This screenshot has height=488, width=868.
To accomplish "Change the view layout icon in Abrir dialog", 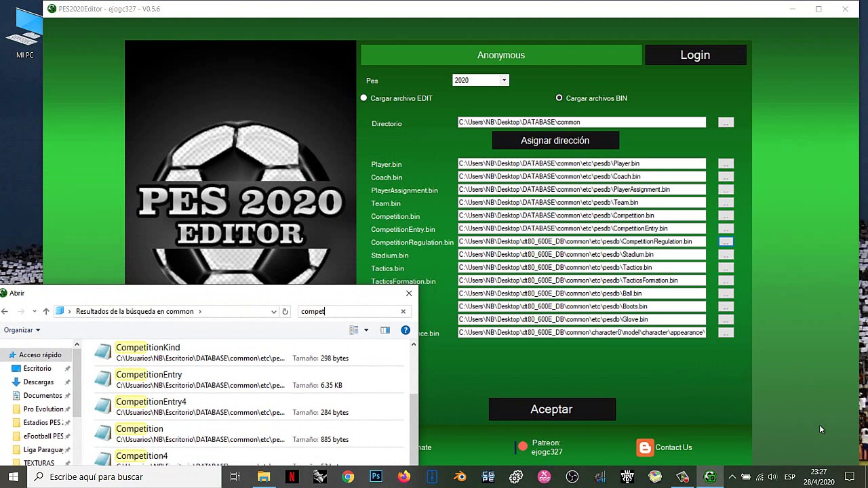I will (x=354, y=330).
